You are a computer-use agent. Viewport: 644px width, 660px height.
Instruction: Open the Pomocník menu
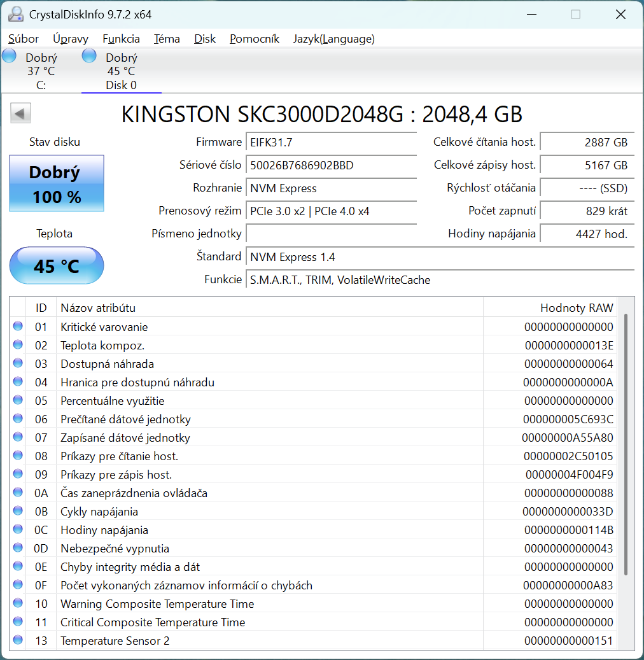254,39
